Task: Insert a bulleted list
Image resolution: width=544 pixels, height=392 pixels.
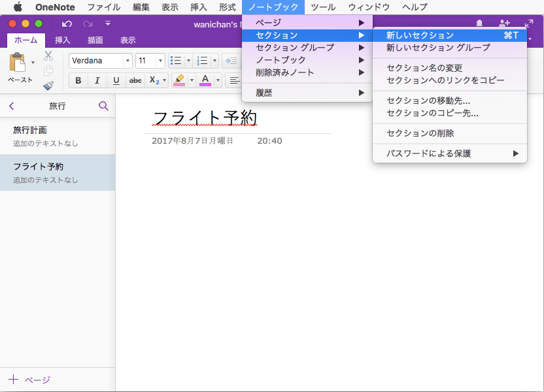Action: pos(177,61)
